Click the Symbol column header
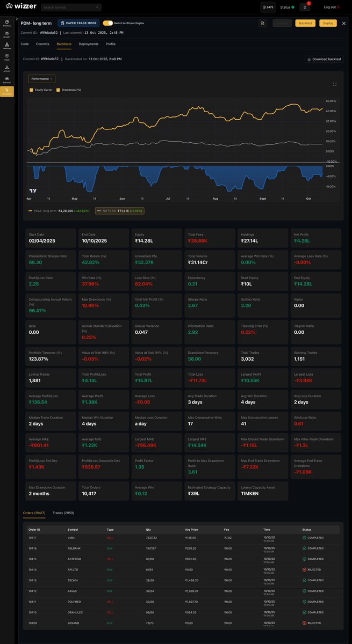Image resolution: width=352 pixels, height=644 pixels. point(72,529)
